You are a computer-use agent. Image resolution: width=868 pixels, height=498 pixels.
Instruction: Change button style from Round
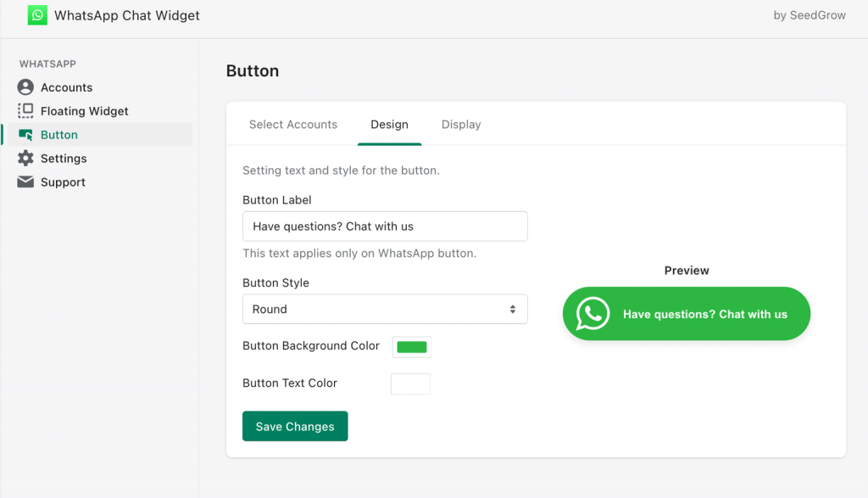coord(385,309)
